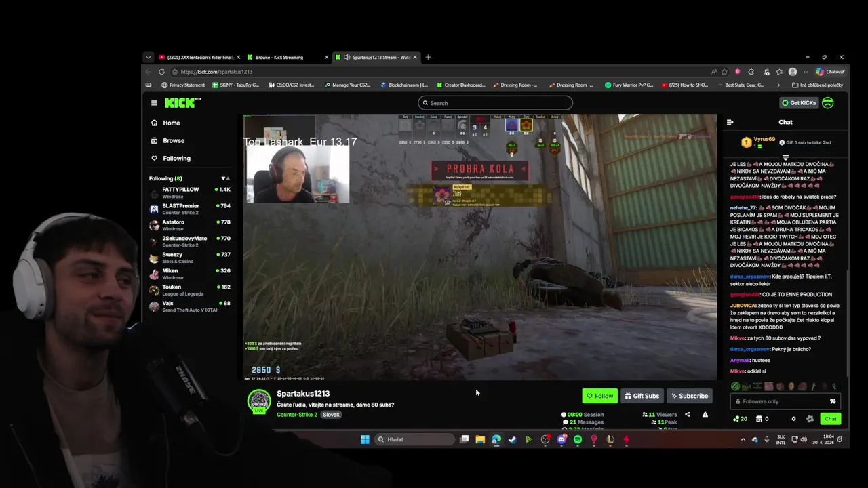Open FATTYPILLOW's channel from Following list
Image resolution: width=868 pixels, height=488 pixels.
click(x=190, y=192)
